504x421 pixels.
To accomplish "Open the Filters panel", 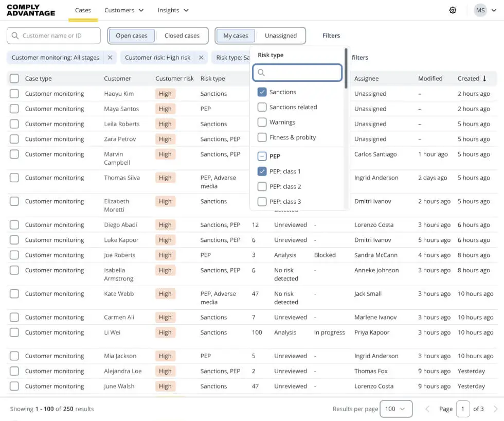I will coord(331,36).
